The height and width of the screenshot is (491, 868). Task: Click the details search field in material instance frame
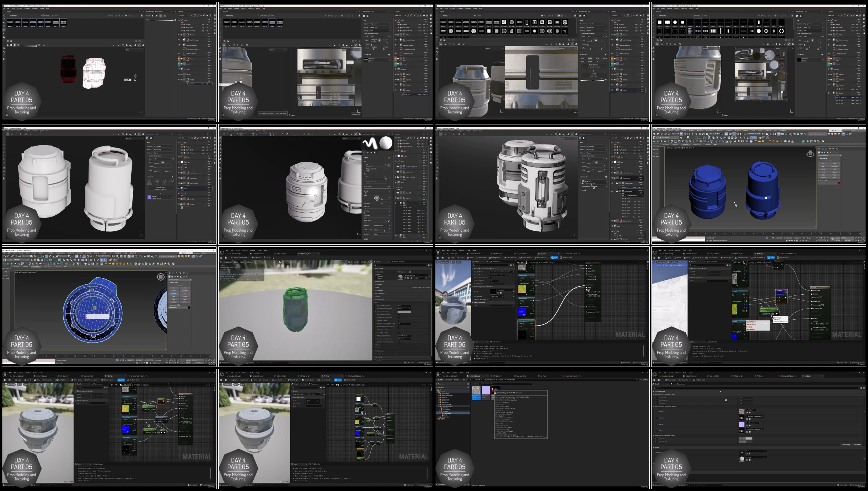click(x=756, y=388)
